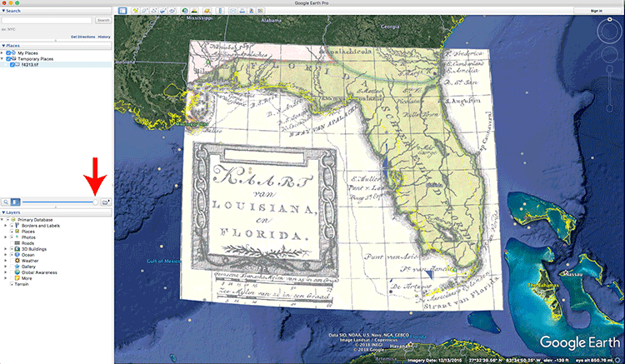Uncheck the My Places checkbox
Screen dimensions: 625x364
(x=8, y=53)
